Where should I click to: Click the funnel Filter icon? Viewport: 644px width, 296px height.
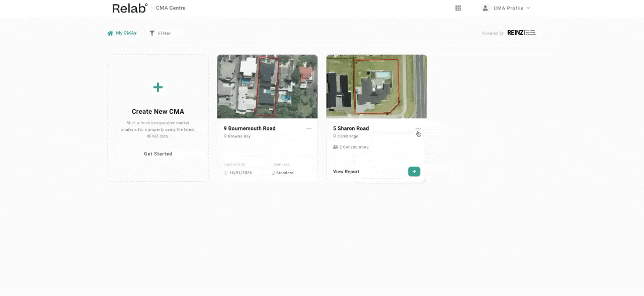point(152,33)
